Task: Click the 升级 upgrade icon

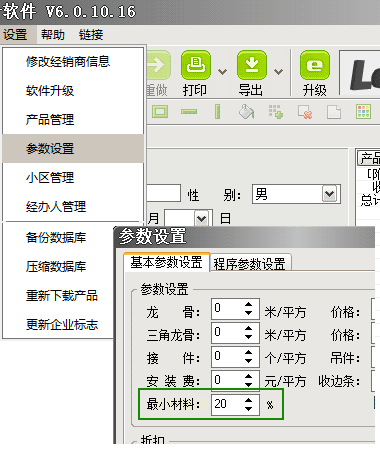Action: [315, 65]
